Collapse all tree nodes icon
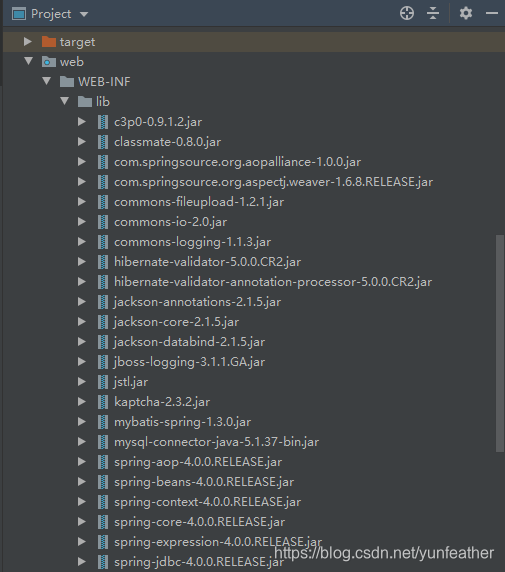The width and height of the screenshot is (505, 572). [433, 13]
